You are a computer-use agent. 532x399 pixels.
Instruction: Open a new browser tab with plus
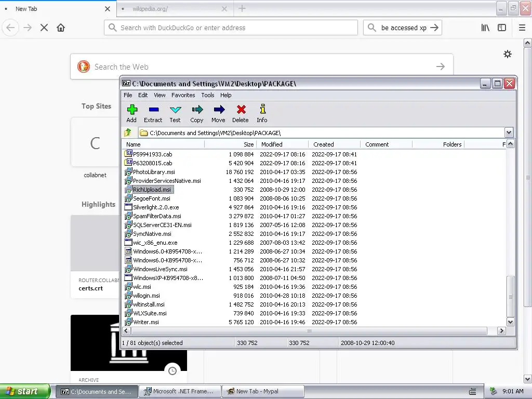pyautogui.click(x=242, y=8)
